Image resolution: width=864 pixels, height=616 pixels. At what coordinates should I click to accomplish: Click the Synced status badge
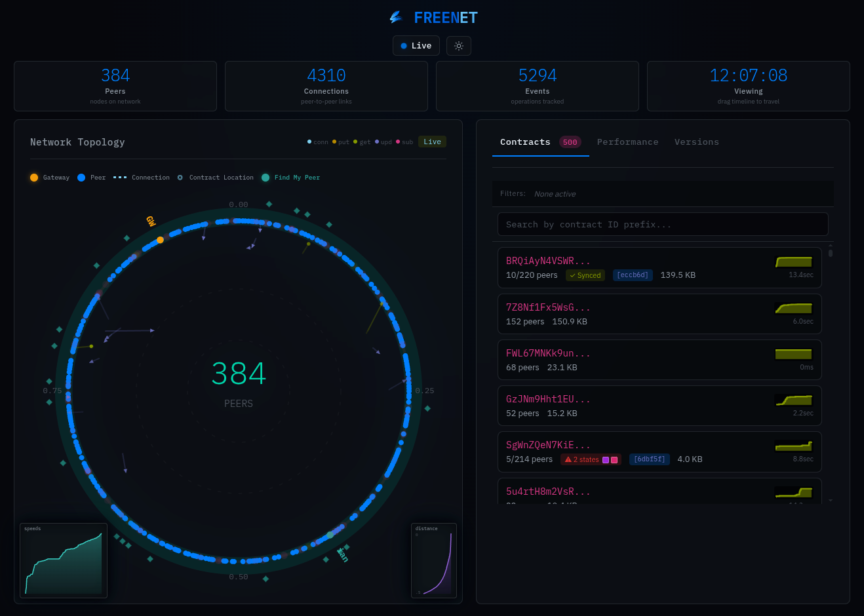585,275
